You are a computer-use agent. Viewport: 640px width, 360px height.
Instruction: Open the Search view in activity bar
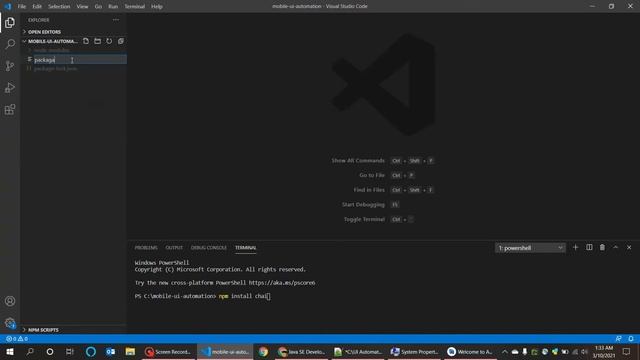(10, 44)
